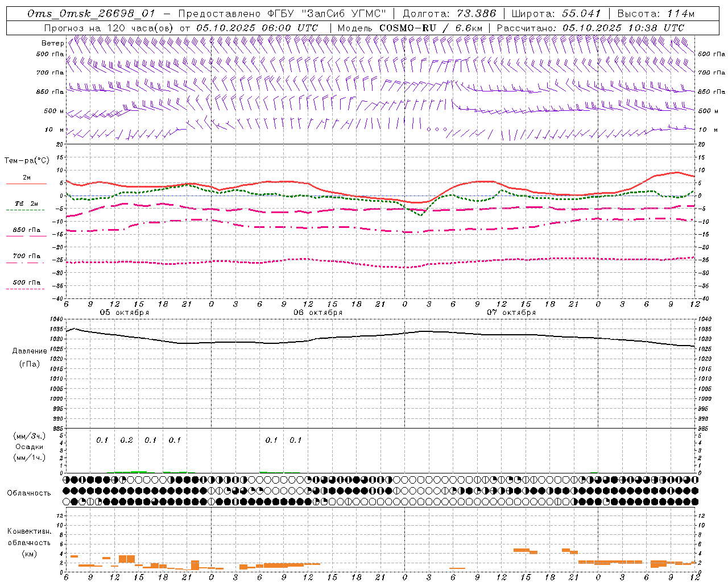This screenshot has width=728, height=582.
Task: Click the (км) unit label under convective cloudiness
Action: click(x=29, y=554)
